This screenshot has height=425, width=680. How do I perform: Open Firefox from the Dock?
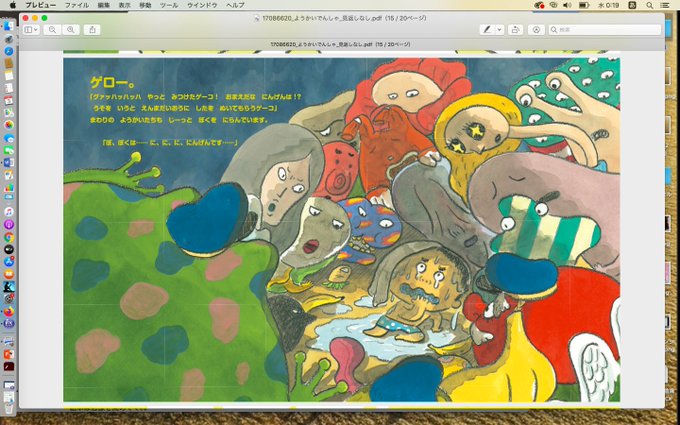click(x=9, y=311)
